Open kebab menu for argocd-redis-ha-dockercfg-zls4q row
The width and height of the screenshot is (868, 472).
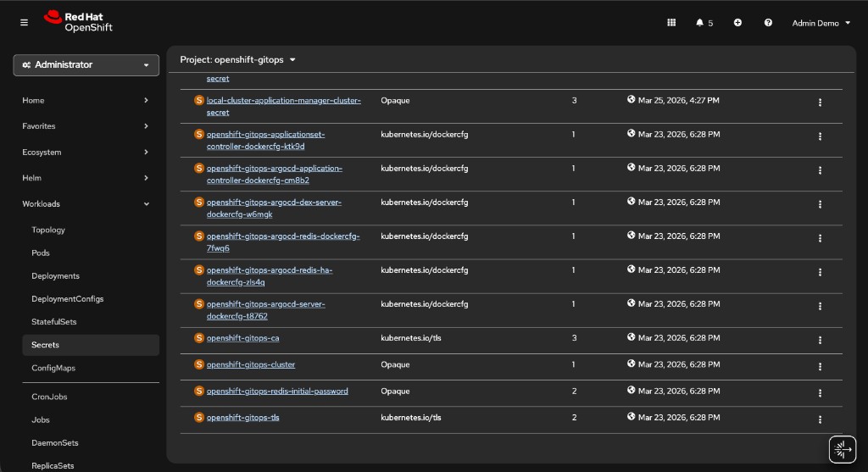point(820,272)
